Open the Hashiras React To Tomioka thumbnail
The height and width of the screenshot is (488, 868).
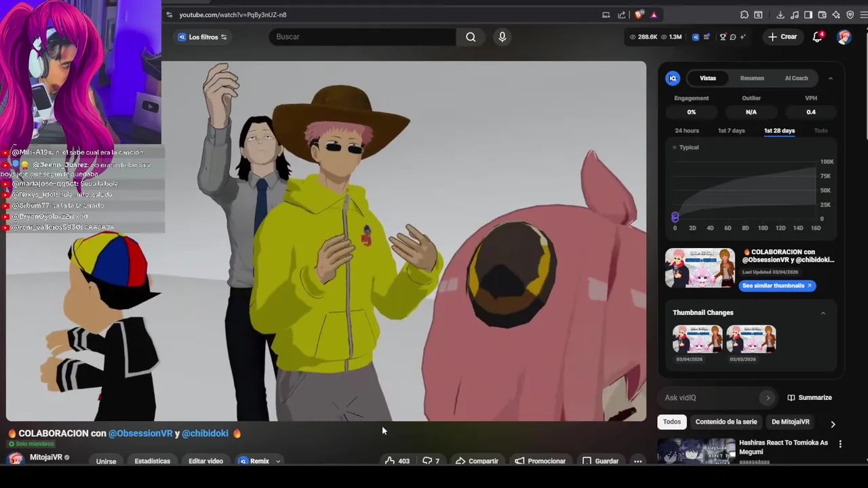coord(696,451)
